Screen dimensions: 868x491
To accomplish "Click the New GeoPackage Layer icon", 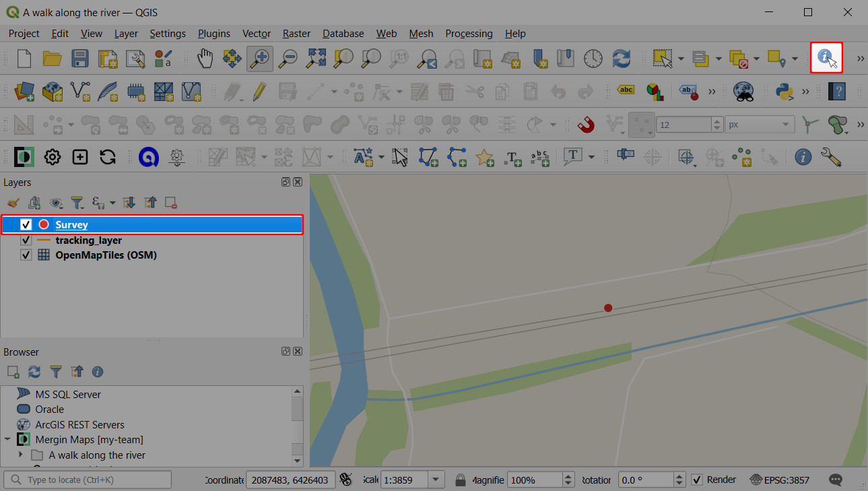I will click(x=53, y=91).
